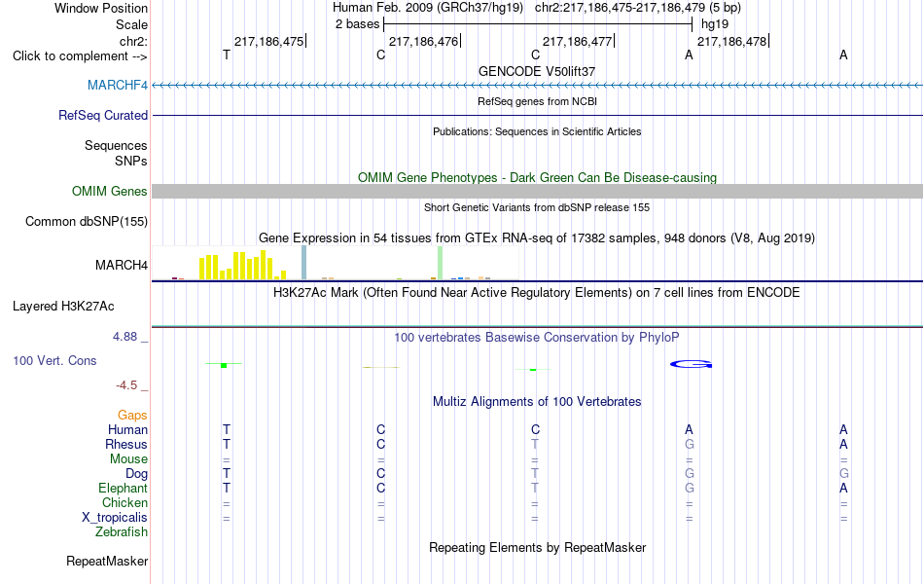The image size is (924, 584).
Task: Click the PhyloP Basewise Conservation title
Action: (537, 338)
